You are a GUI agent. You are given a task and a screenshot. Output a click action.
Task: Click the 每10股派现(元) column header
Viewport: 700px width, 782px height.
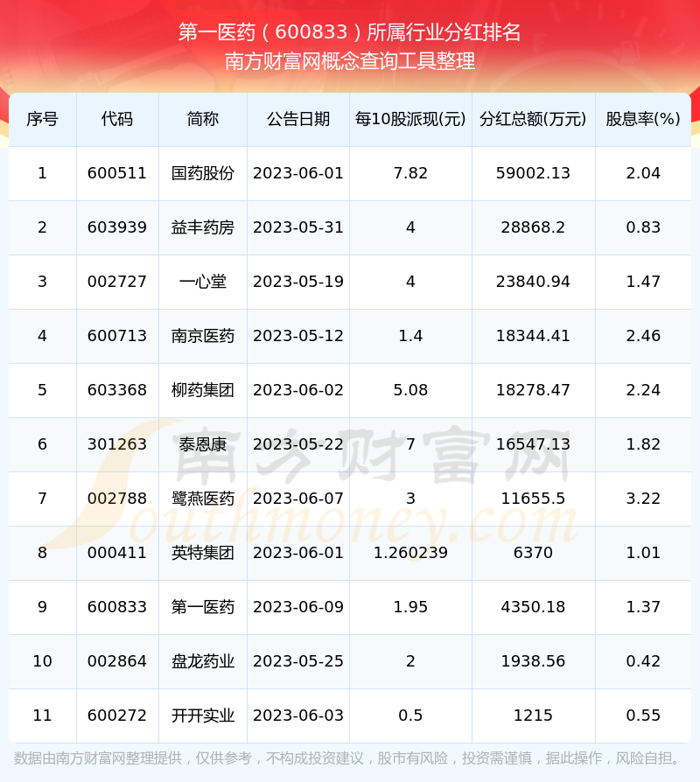click(410, 119)
